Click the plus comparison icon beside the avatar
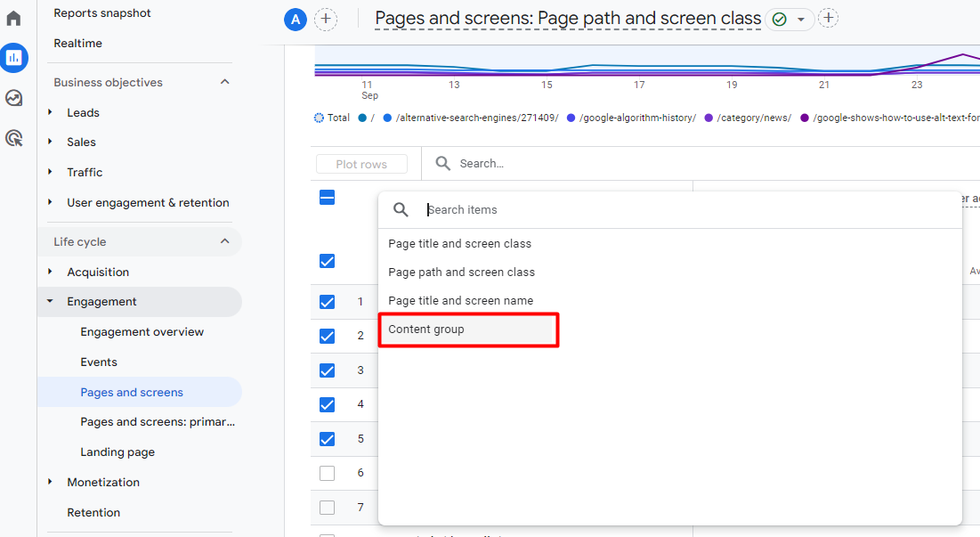980x537 pixels. tap(326, 19)
